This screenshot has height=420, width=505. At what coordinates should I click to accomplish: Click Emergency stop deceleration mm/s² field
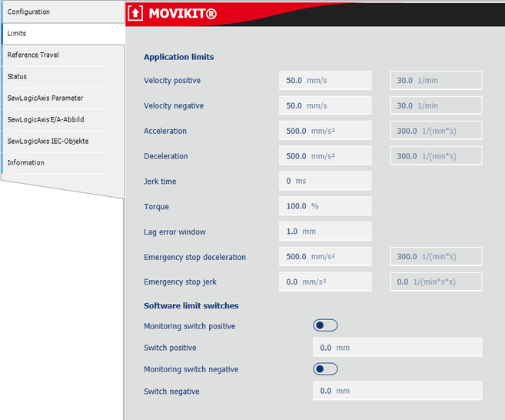(325, 258)
